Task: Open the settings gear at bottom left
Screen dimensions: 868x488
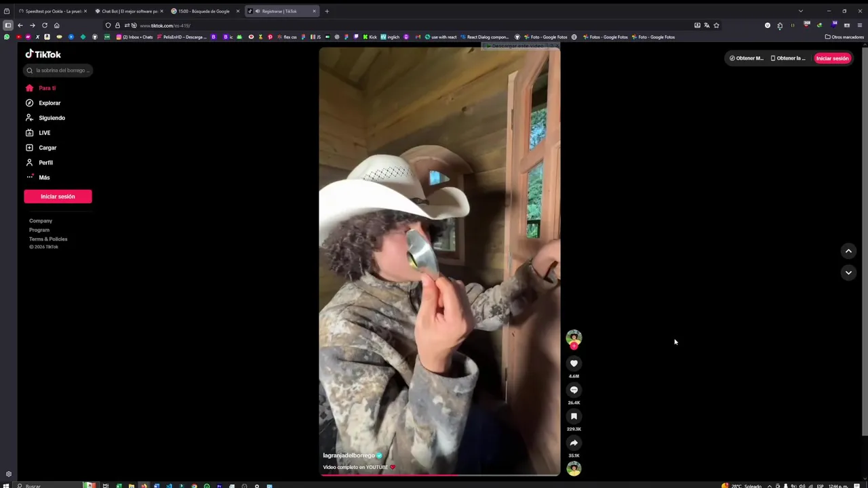Action: (8, 474)
